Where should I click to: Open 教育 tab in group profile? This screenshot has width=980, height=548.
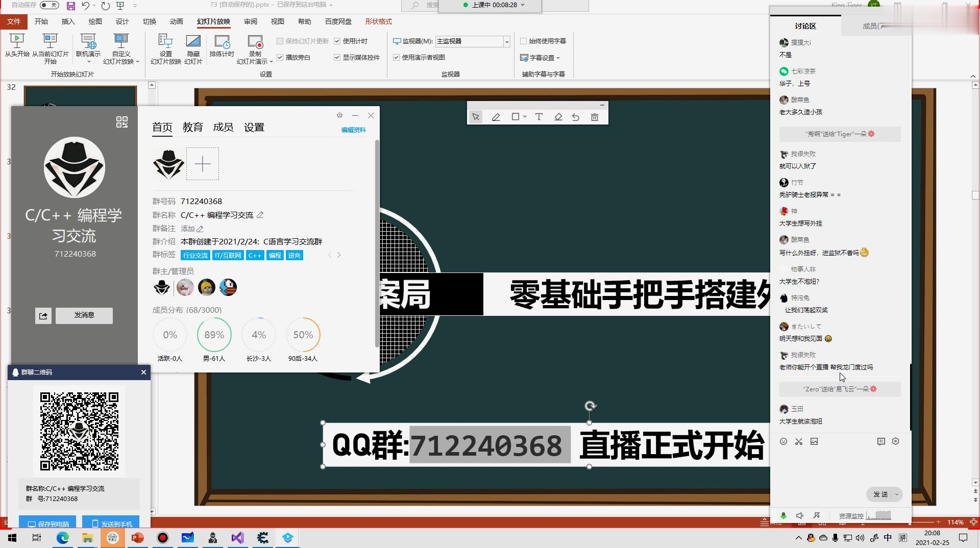tap(192, 127)
